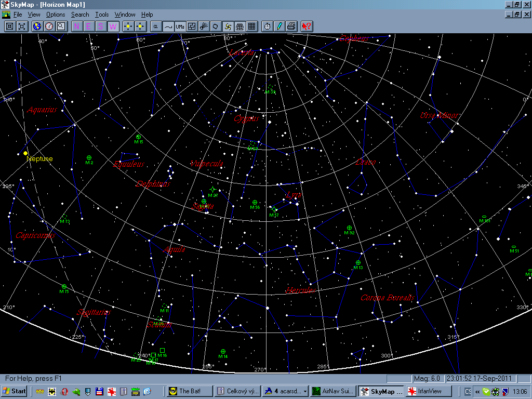
Task: Click the Milky Way outline toolbar icon
Action: click(x=216, y=26)
